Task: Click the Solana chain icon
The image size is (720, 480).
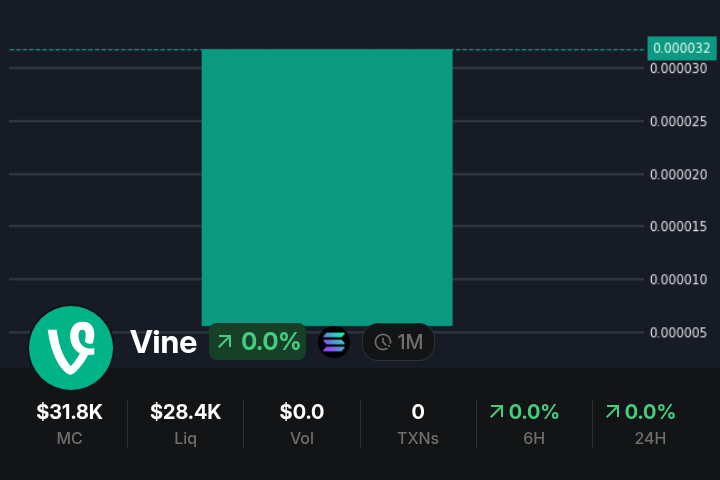Action: point(334,342)
